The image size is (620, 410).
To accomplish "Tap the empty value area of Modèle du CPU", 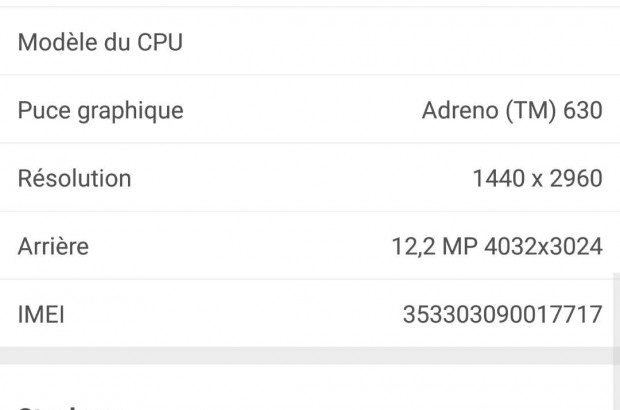I will (450, 43).
